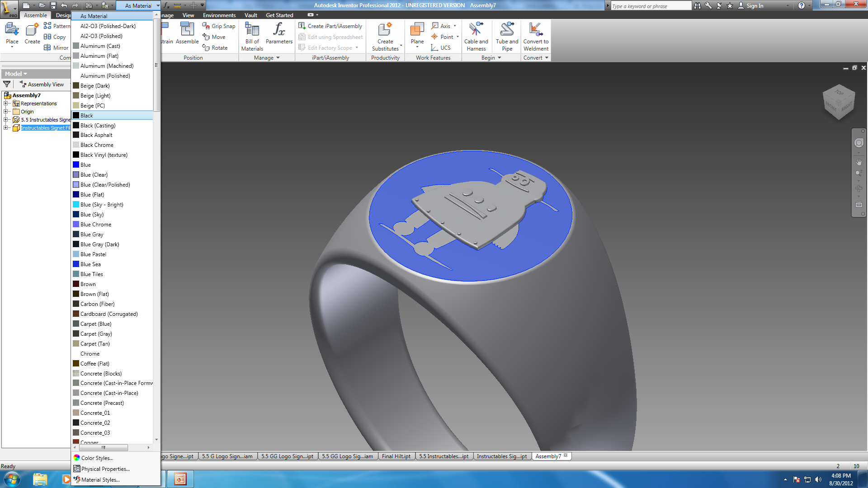Choose Carbon (Fiber) color entry
This screenshot has height=488, width=868.
tap(112, 304)
